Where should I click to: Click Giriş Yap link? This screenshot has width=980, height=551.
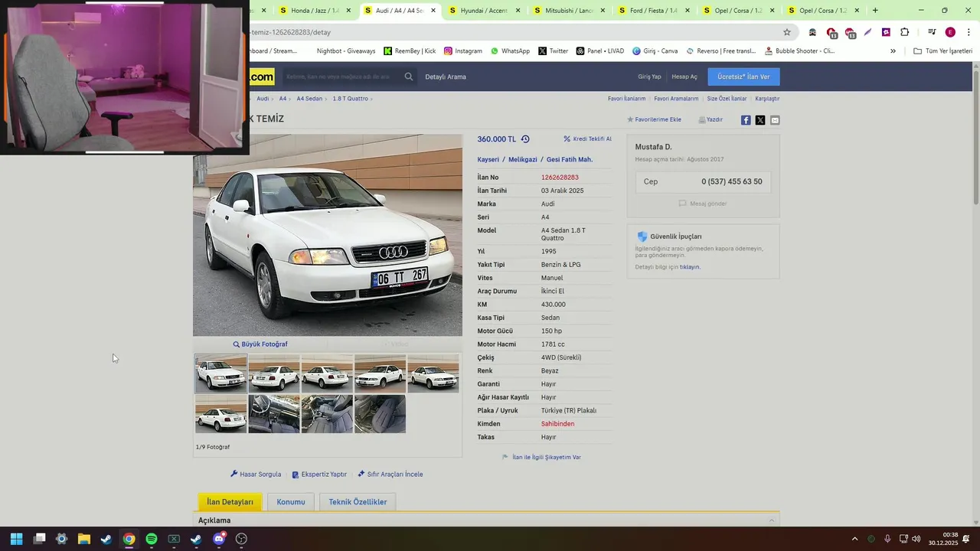(649, 77)
